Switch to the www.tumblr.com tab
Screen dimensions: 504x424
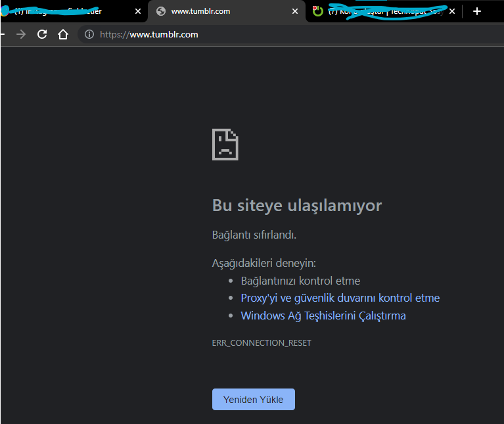click(227, 11)
